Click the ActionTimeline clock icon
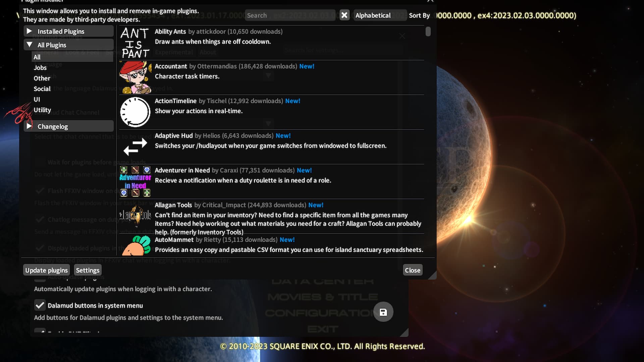 (135, 112)
